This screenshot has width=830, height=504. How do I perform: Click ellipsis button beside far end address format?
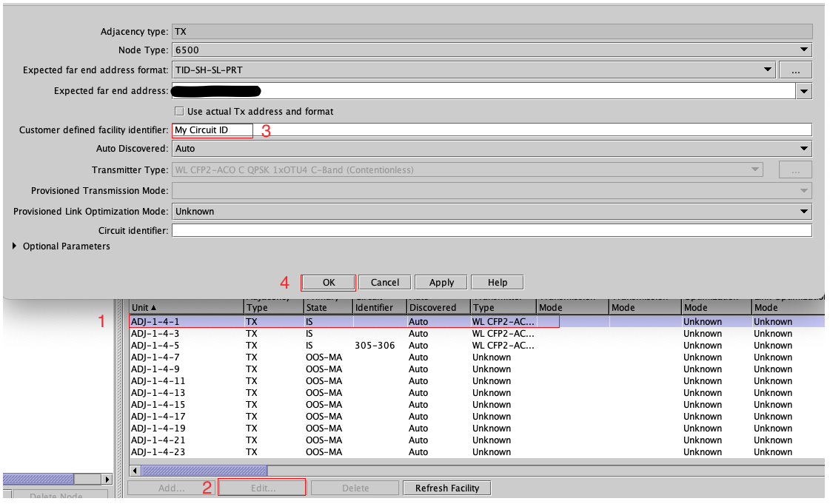point(795,70)
